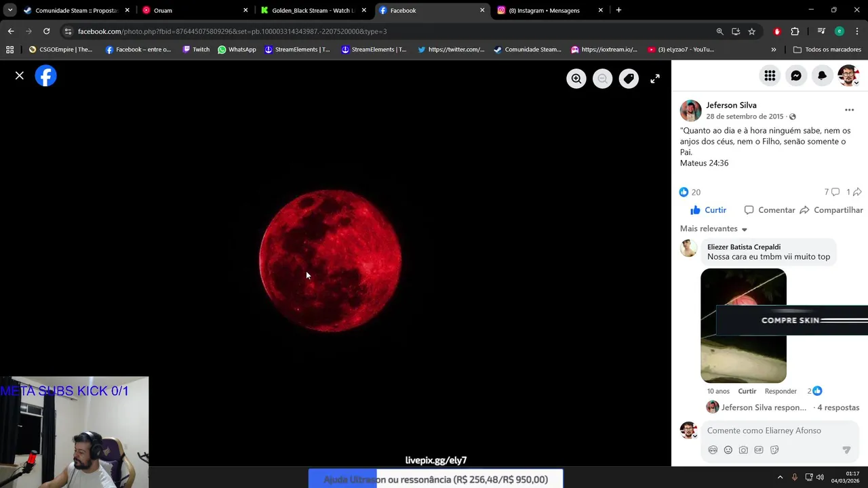Enter fullscreen photo view
Image resolution: width=868 pixels, height=488 pixels.
coord(655,79)
